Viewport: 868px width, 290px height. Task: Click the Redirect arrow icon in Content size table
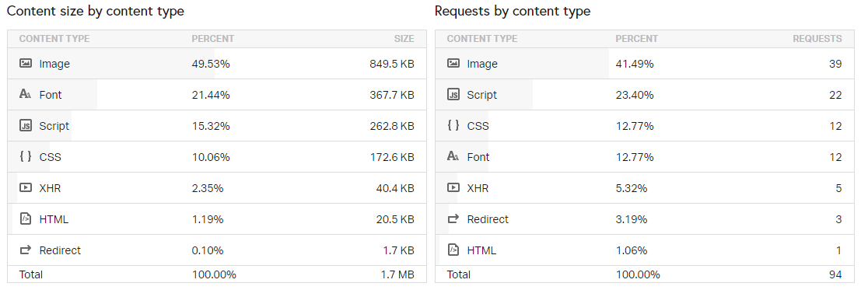(x=26, y=250)
